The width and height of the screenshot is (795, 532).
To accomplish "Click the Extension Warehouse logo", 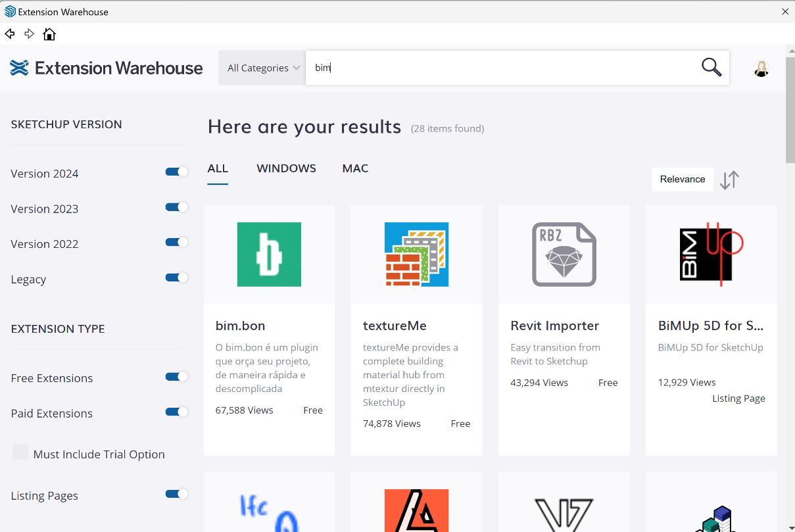I will tap(107, 68).
